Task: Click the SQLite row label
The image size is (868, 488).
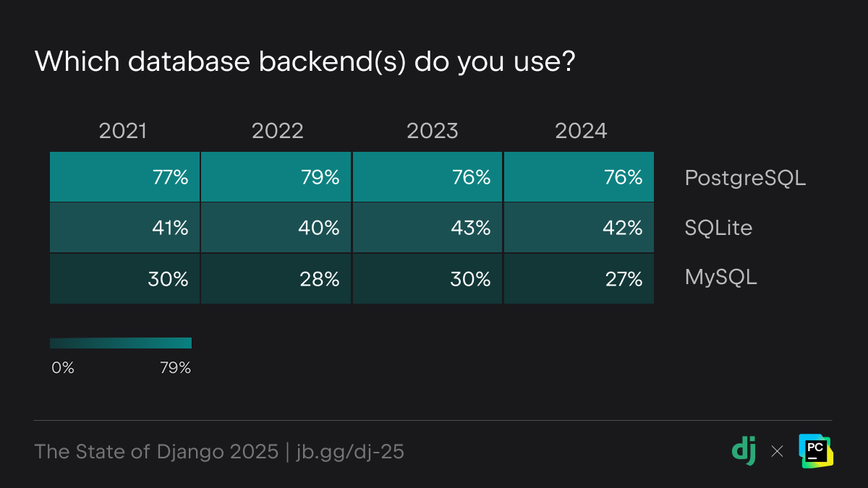Action: click(x=718, y=228)
